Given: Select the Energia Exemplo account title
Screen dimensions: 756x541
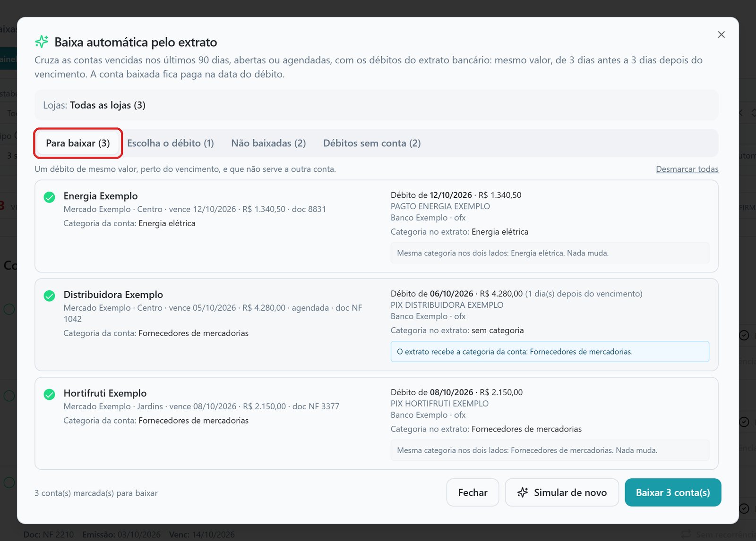Looking at the screenshot, I should pyautogui.click(x=101, y=196).
